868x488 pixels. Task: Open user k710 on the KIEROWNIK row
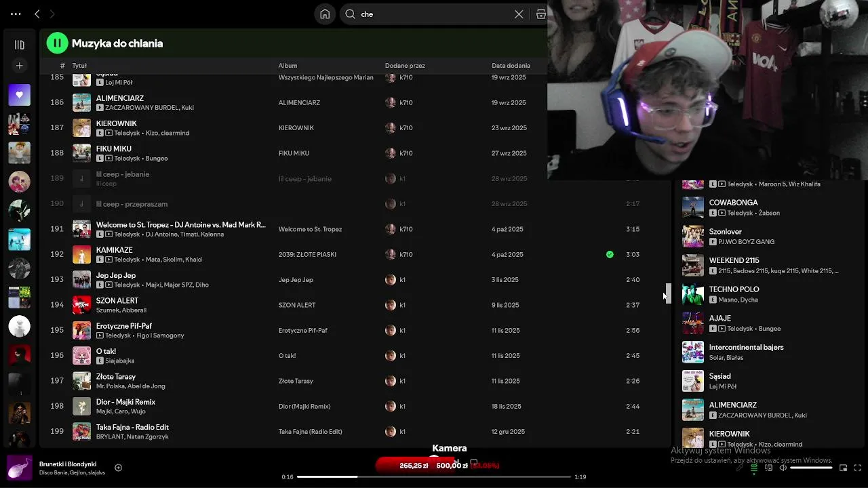click(406, 128)
